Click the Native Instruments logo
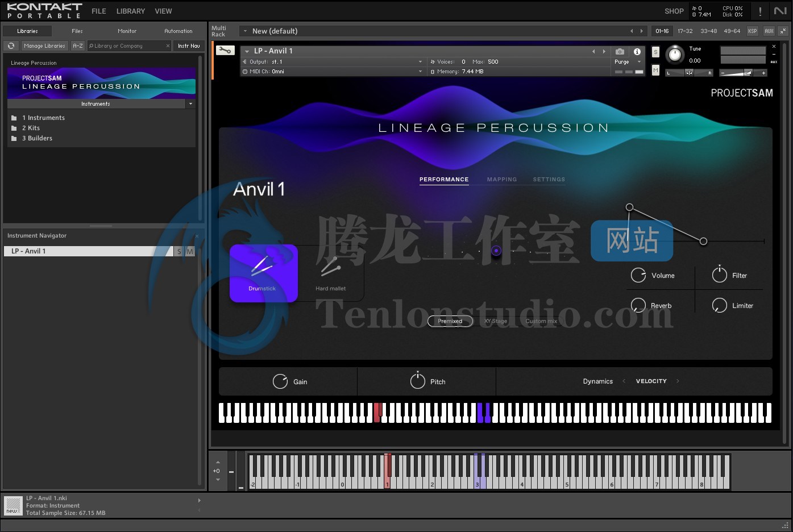Viewport: 793px width, 532px height. click(x=780, y=11)
